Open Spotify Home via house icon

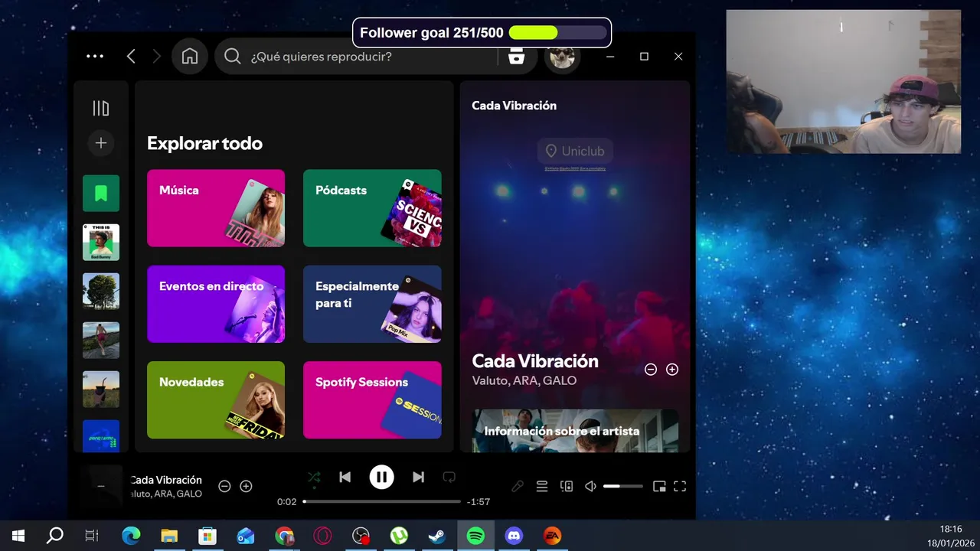[x=190, y=56]
